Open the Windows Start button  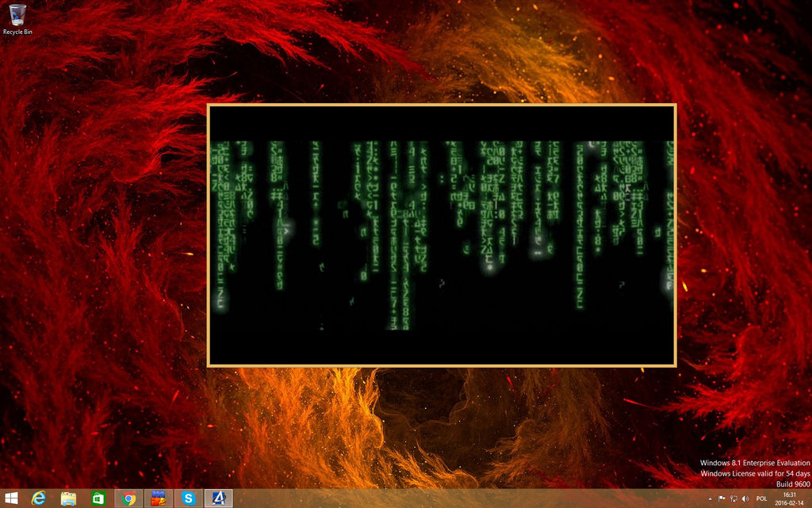tap(11, 498)
